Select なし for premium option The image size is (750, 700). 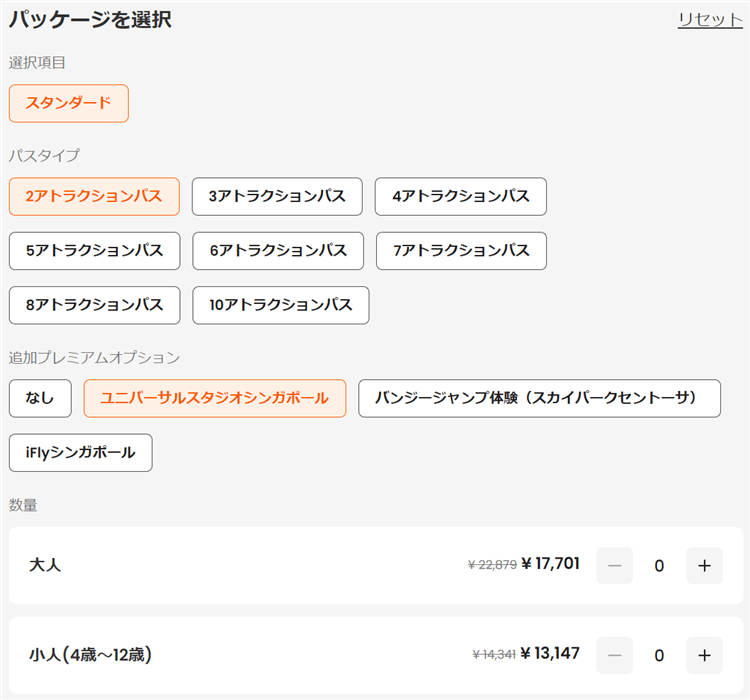click(x=40, y=398)
